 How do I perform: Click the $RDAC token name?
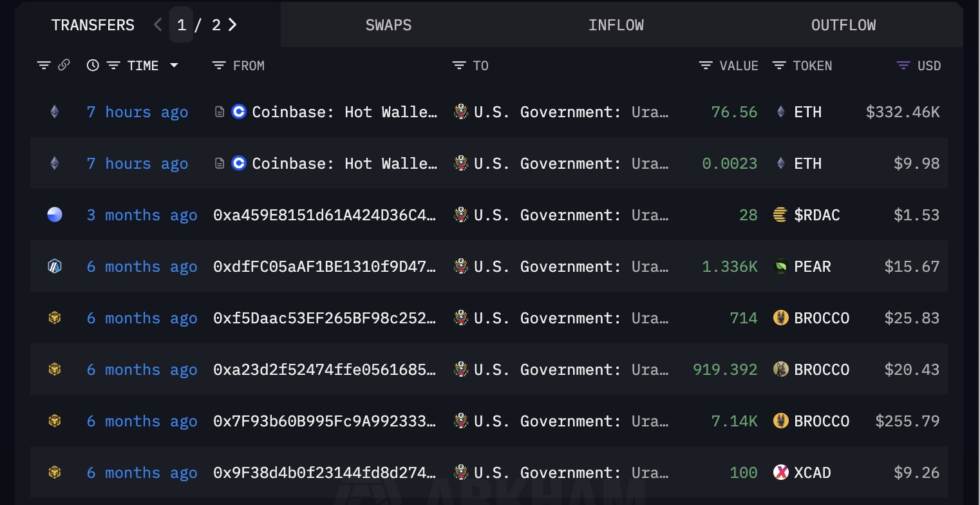point(816,215)
